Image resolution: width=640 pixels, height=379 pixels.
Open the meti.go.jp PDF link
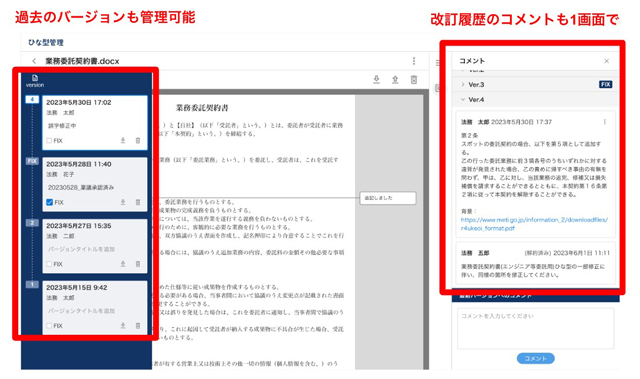[x=534, y=224]
